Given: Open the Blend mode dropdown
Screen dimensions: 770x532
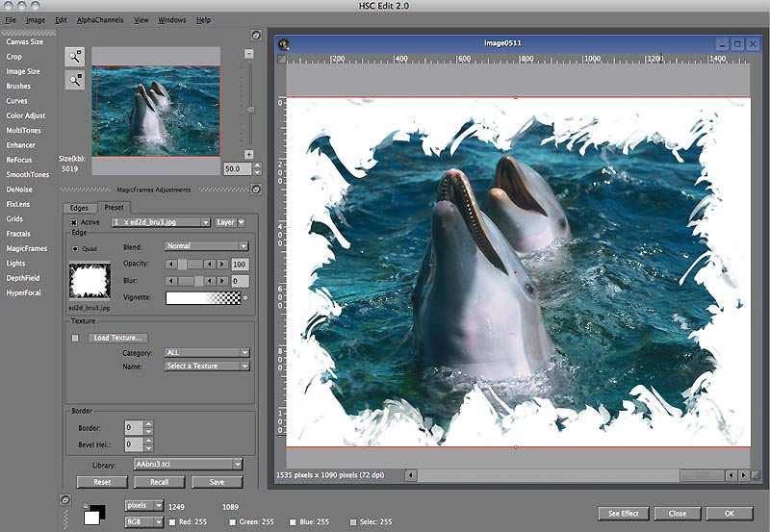Looking at the screenshot, I should tap(207, 246).
